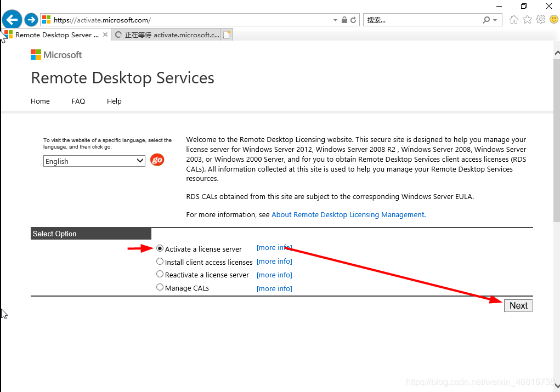
Task: Click the security lock icon in address bar
Action: [344, 20]
